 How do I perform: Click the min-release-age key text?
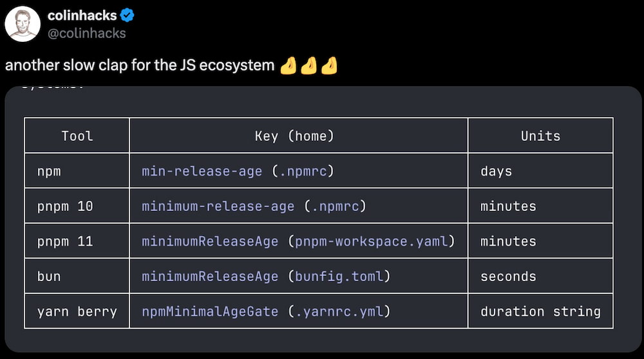point(202,171)
